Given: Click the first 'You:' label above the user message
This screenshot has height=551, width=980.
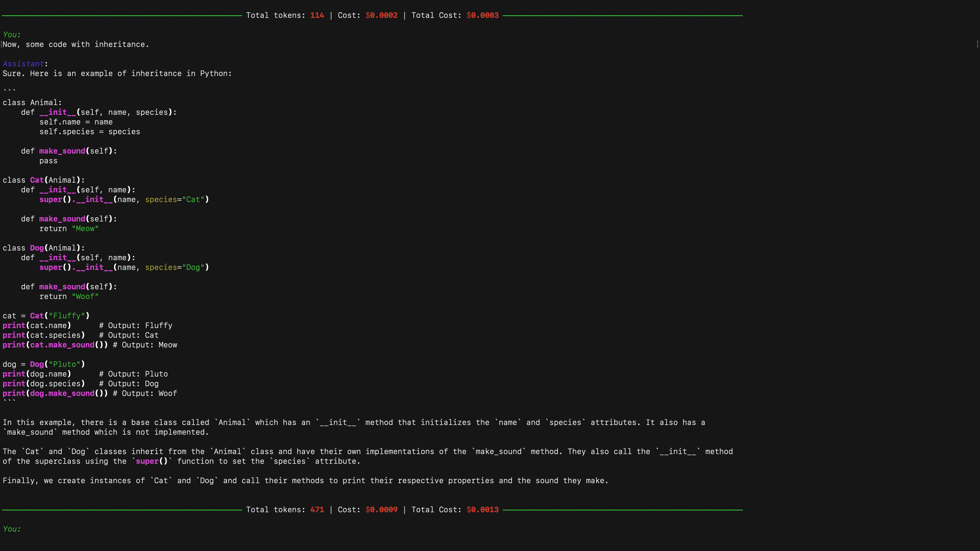Looking at the screenshot, I should (12, 35).
